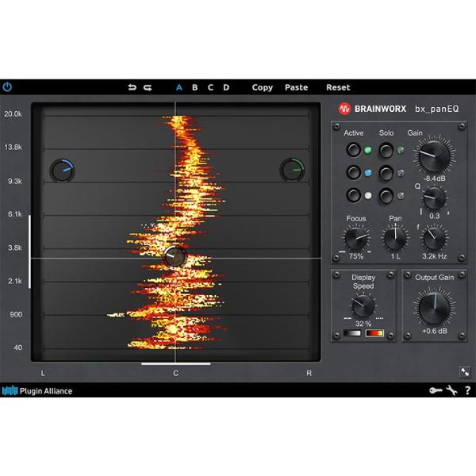476x476 pixels.
Task: Click the blue band node in display
Action: [63, 171]
